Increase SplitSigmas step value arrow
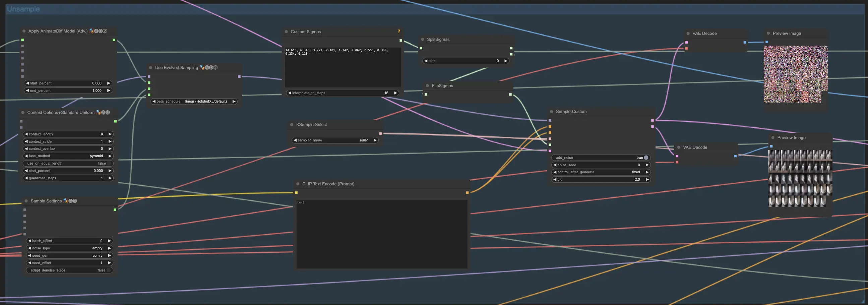 tap(505, 61)
